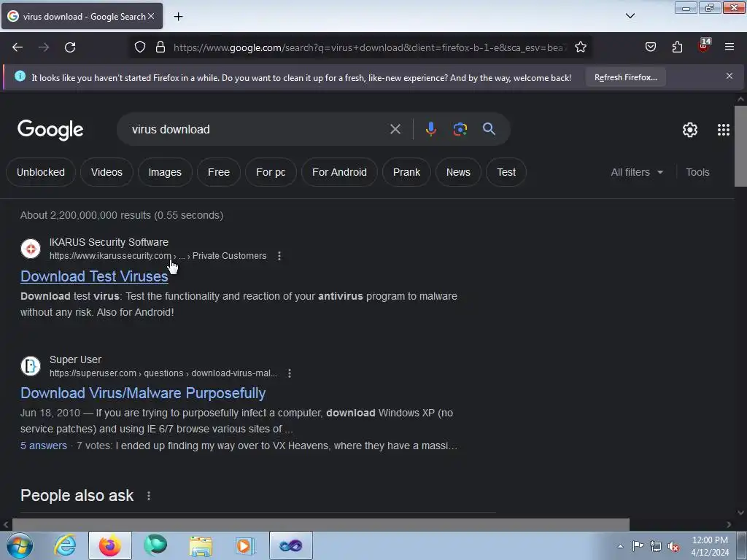
Task: Open Google quick settings gear
Action: 690,130
